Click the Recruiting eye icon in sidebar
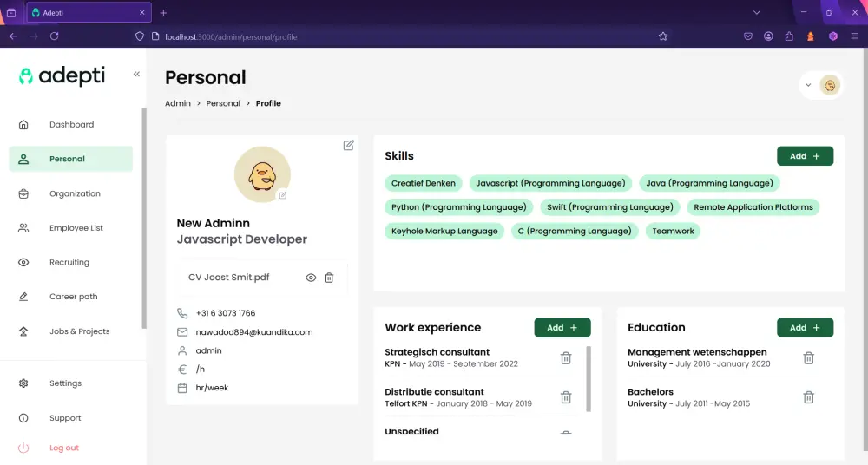Viewport: 868px width, 465px height. (x=23, y=262)
